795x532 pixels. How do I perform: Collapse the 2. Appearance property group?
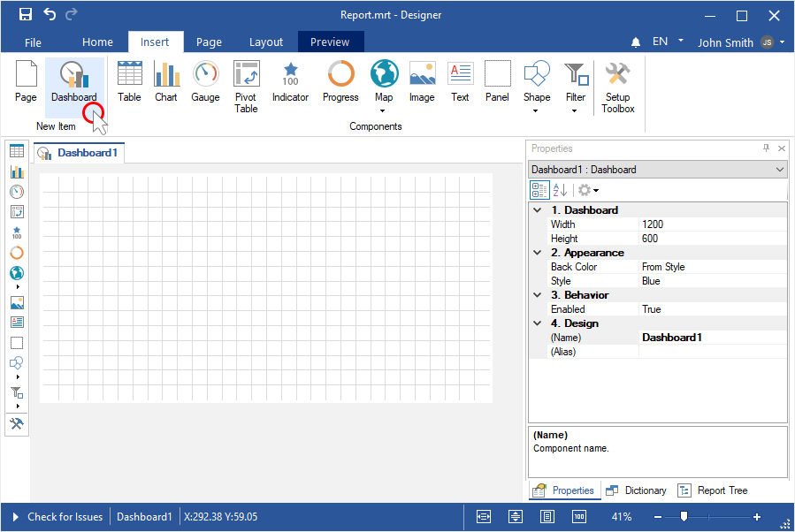tap(537, 253)
